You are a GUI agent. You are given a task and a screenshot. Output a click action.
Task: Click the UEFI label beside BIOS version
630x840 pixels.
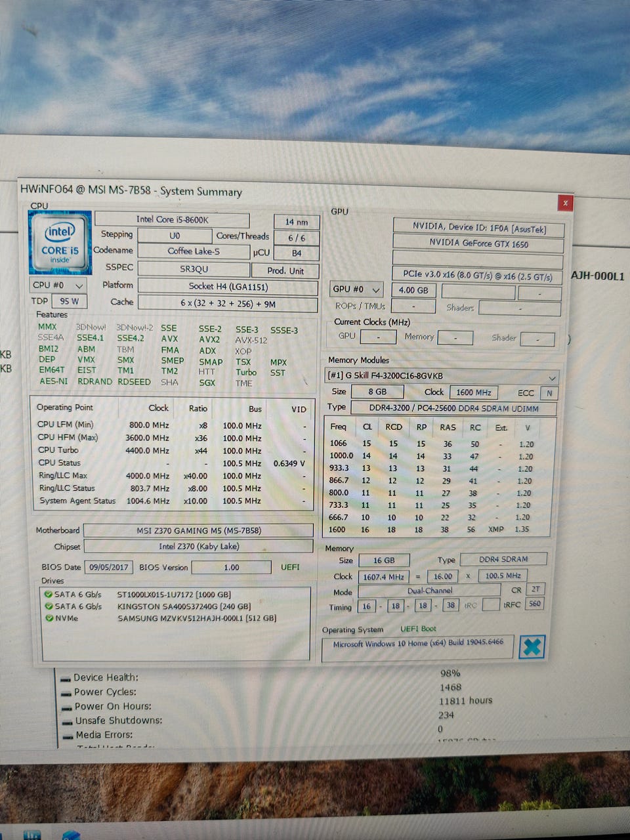pos(290,567)
